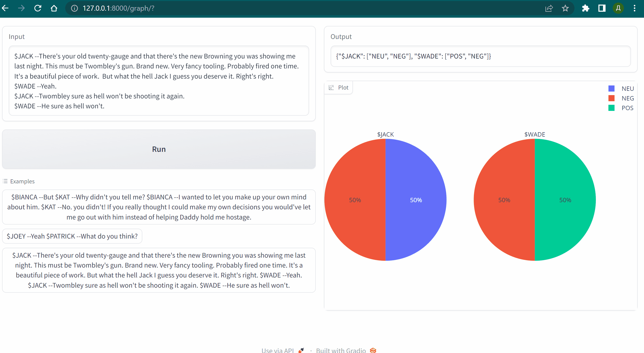644x353 pixels.
Task: Open the browser three-dot options menu
Action: (x=635, y=8)
